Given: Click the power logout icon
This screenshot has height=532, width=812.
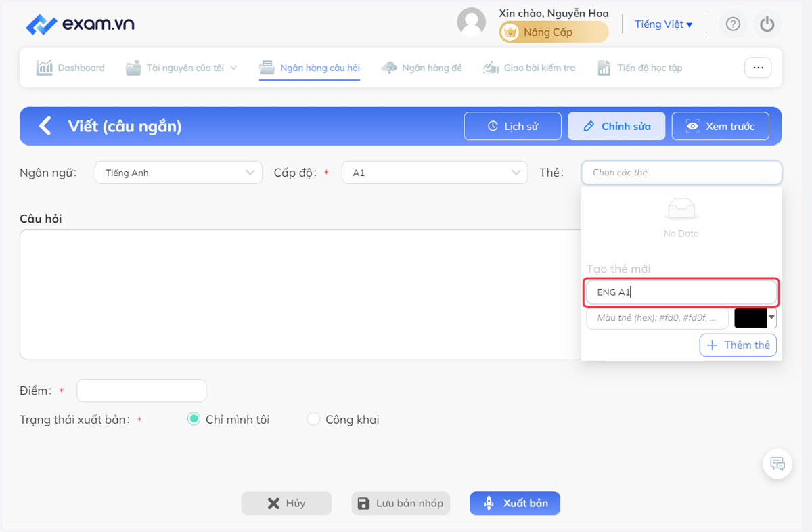Looking at the screenshot, I should (x=767, y=24).
